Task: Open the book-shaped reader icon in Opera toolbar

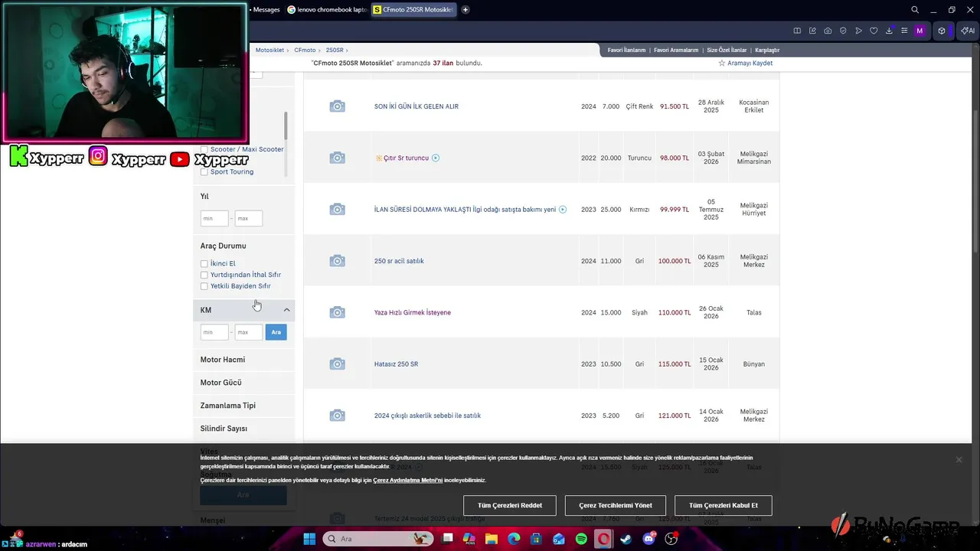Action: 797,31
